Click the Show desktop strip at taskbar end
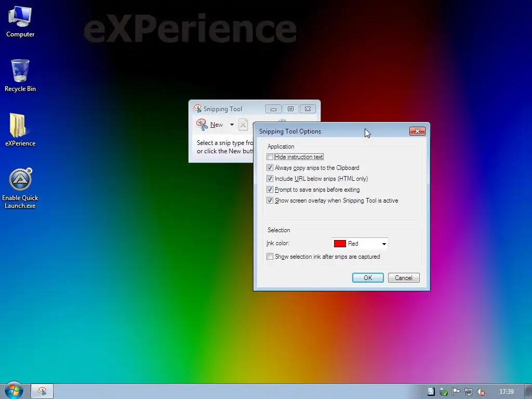532x399 pixels. (x=528, y=391)
